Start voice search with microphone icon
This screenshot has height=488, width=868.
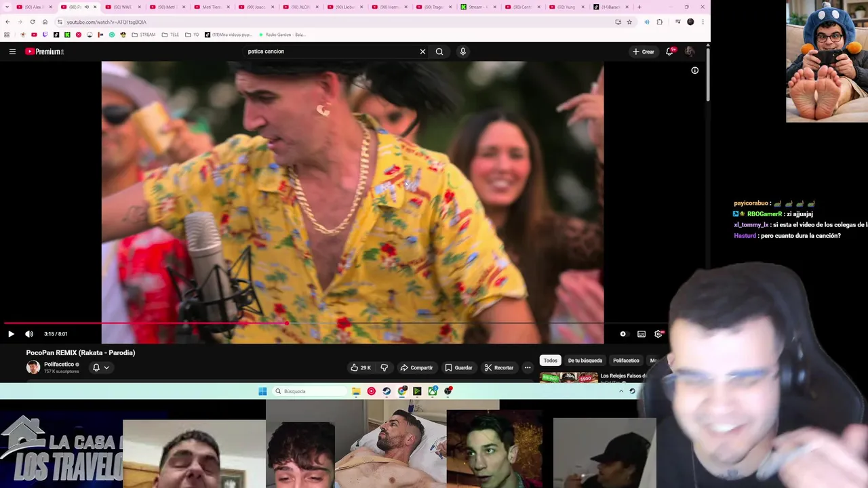[462, 52]
